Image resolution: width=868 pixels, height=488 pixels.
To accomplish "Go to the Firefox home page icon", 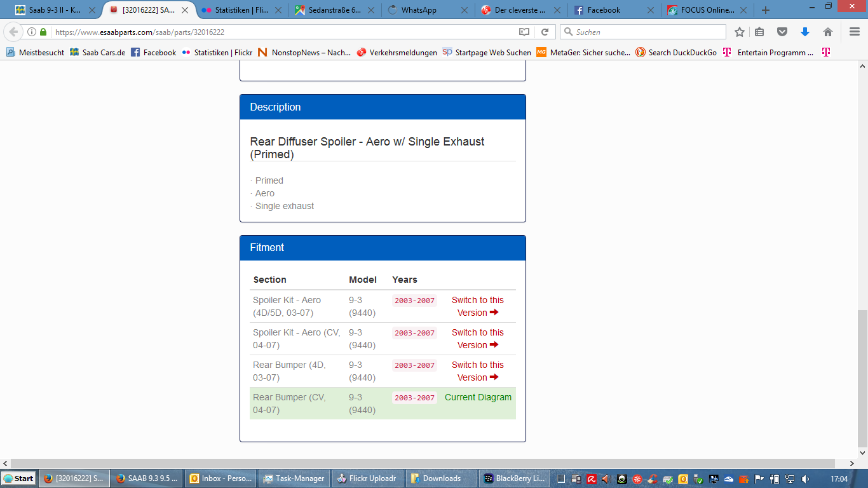I will [x=827, y=32].
